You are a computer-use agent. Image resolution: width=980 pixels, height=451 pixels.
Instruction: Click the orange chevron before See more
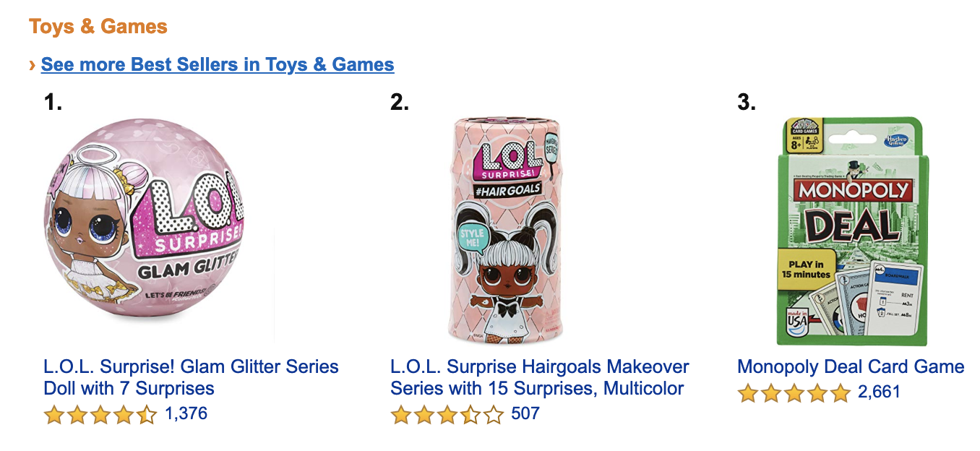(33, 65)
